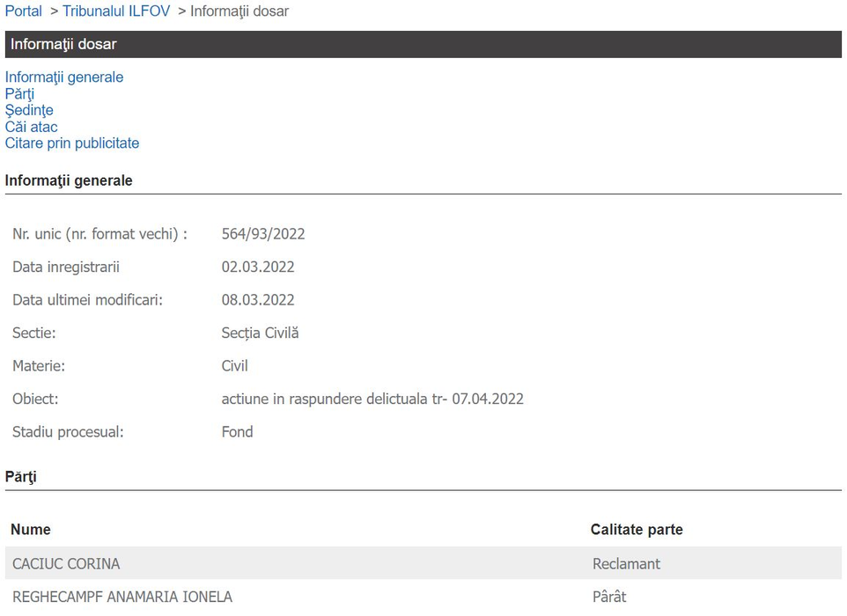Click the Stadiu procesual value Fond
Viewport: 847px width, 616px height.
coord(237,432)
